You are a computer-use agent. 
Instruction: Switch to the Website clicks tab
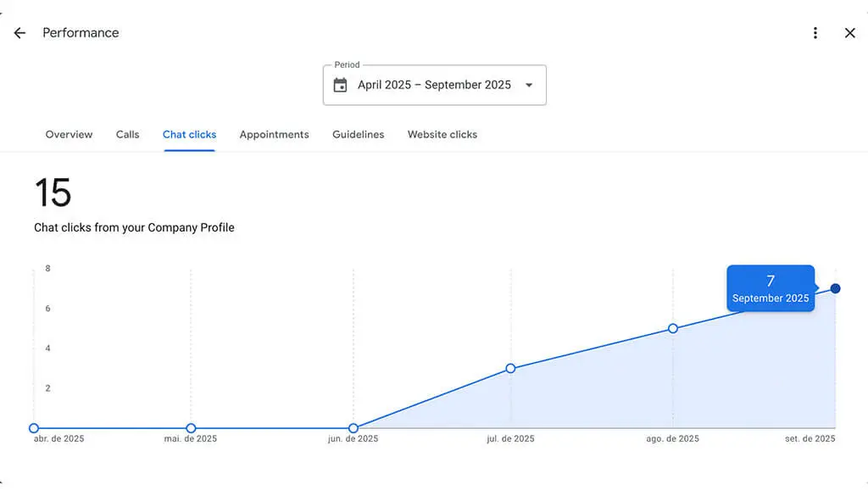point(442,134)
